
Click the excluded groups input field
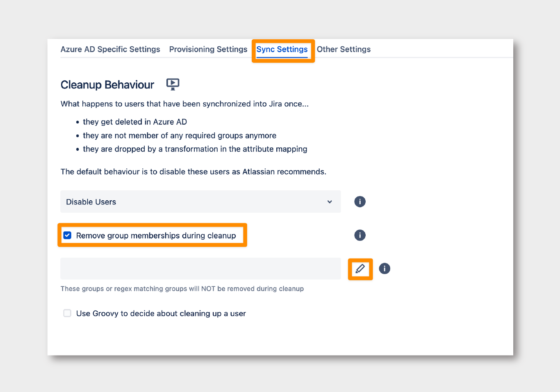pyautogui.click(x=200, y=269)
